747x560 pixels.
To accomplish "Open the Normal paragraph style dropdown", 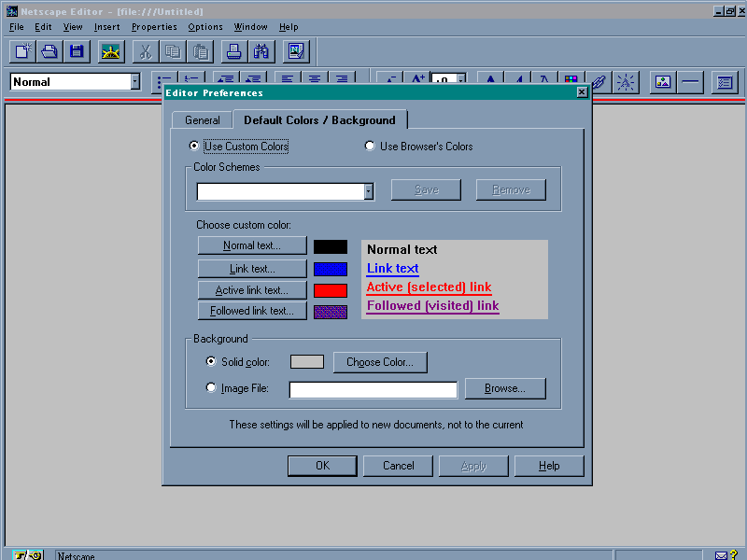I will (134, 82).
